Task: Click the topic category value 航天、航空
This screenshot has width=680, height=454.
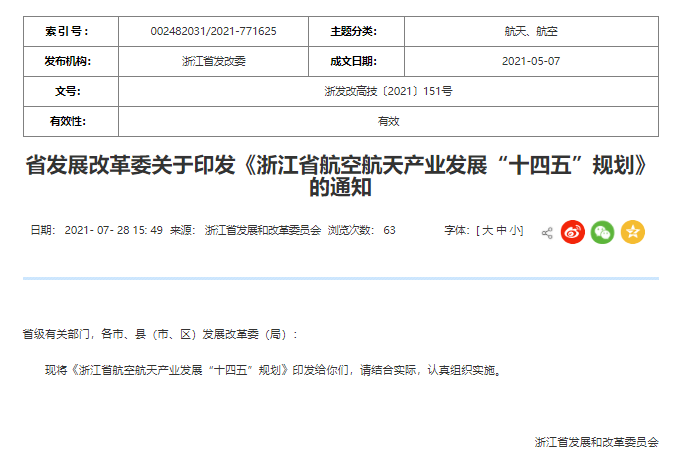Action: [531, 32]
